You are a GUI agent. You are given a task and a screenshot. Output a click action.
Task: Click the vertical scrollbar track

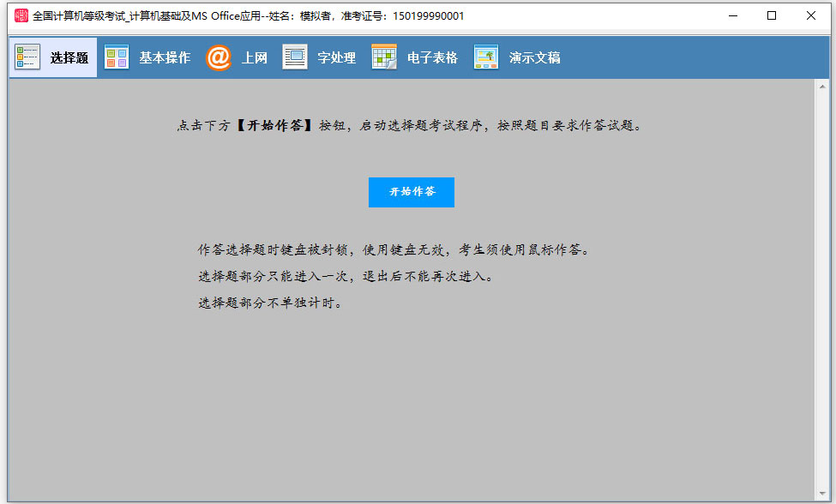pos(822,291)
